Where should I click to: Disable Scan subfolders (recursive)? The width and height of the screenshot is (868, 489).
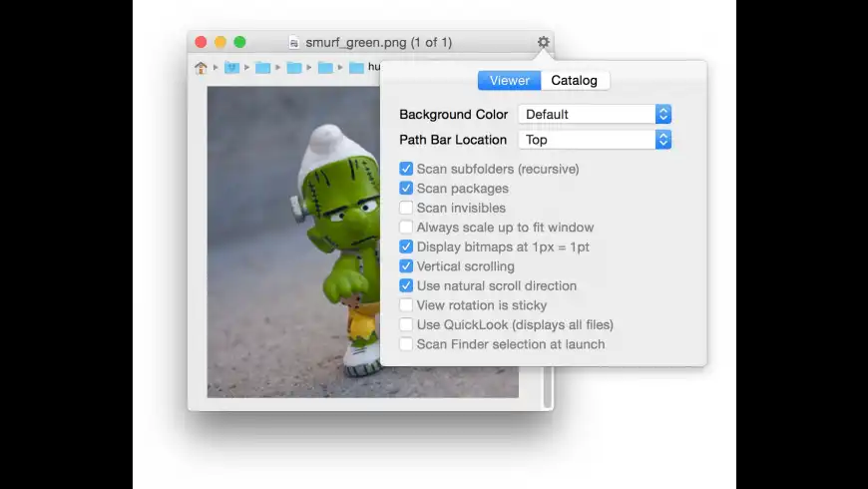406,169
